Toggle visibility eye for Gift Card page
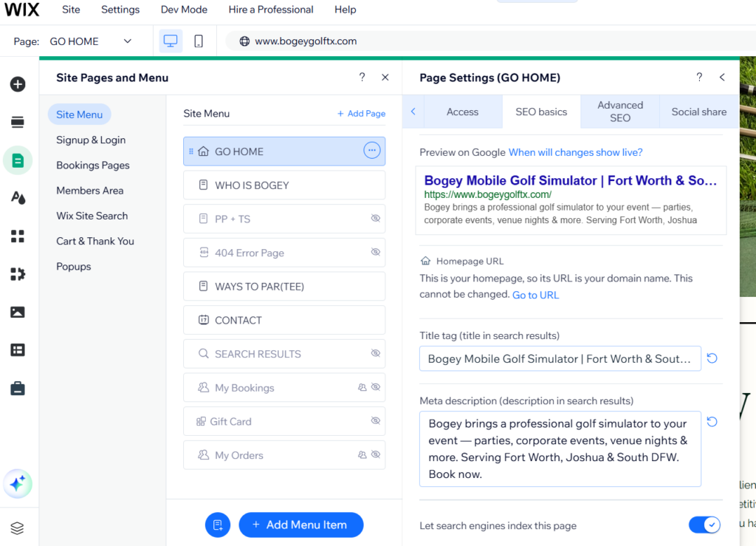Screen dimensions: 756x546 [x=375, y=421]
